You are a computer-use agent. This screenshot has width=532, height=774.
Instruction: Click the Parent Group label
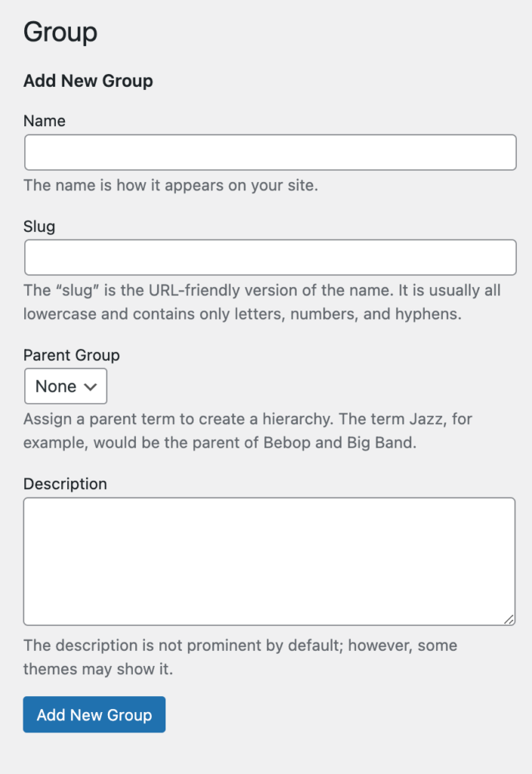point(72,355)
